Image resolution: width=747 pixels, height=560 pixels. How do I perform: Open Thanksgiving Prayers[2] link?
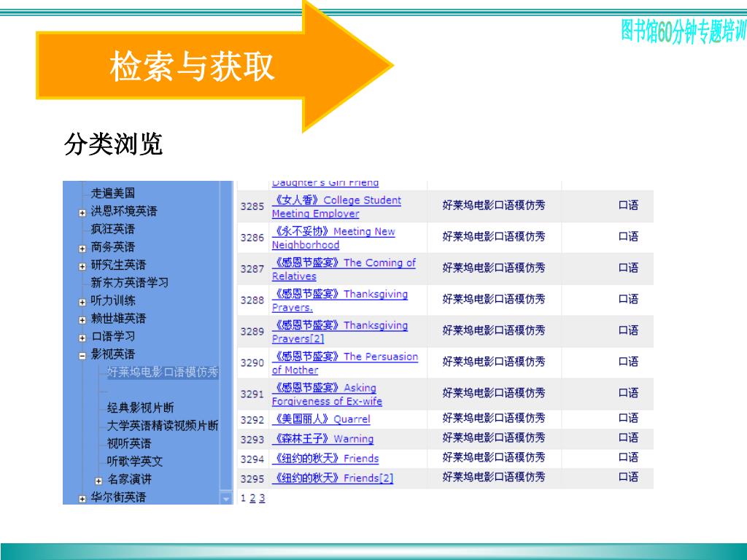coord(340,332)
